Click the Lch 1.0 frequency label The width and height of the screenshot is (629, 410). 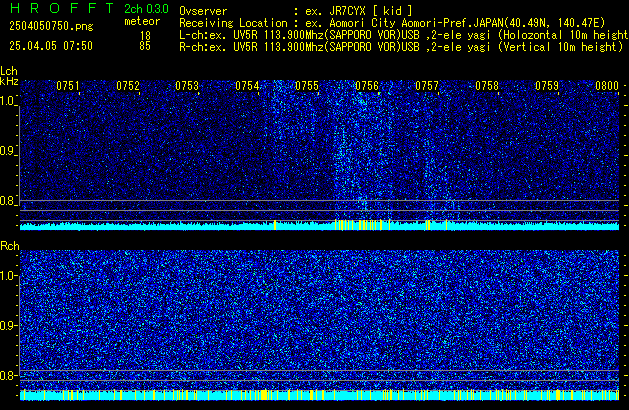[8, 101]
